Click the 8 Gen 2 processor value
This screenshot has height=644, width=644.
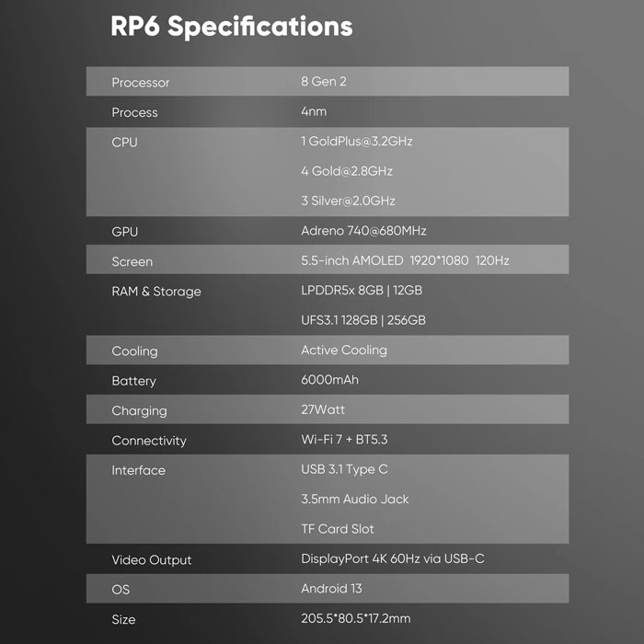click(x=324, y=82)
